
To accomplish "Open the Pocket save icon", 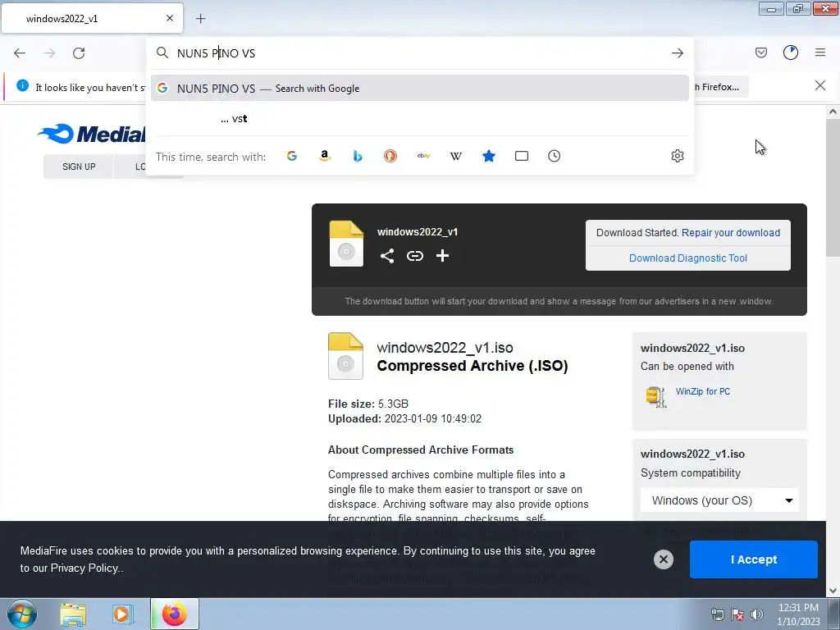I will point(760,52).
